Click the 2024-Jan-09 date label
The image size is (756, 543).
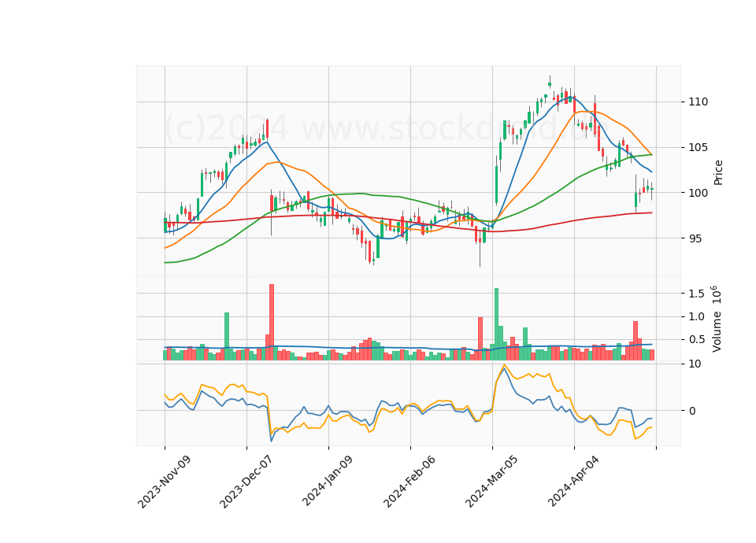point(328,481)
